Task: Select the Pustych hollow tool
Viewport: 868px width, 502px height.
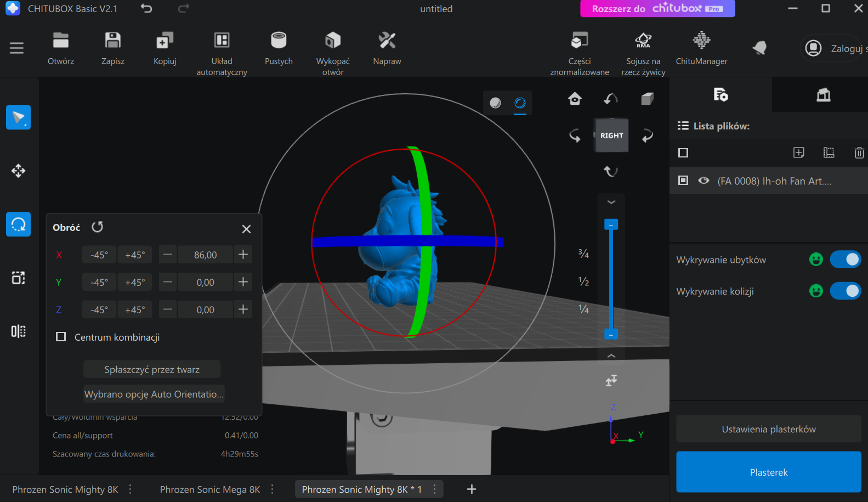Action: [279, 49]
